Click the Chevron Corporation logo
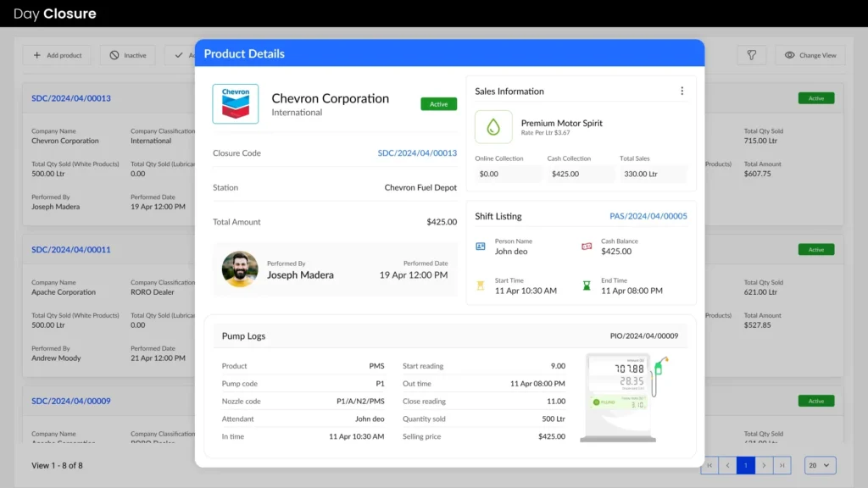This screenshot has width=868, height=488. click(236, 104)
